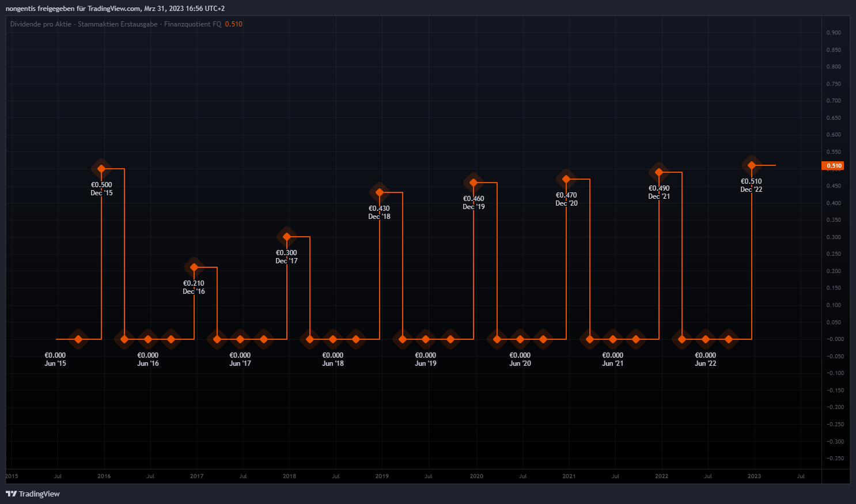Click the €0.000 Jun '18 data label
856x504 pixels.
coord(333,359)
